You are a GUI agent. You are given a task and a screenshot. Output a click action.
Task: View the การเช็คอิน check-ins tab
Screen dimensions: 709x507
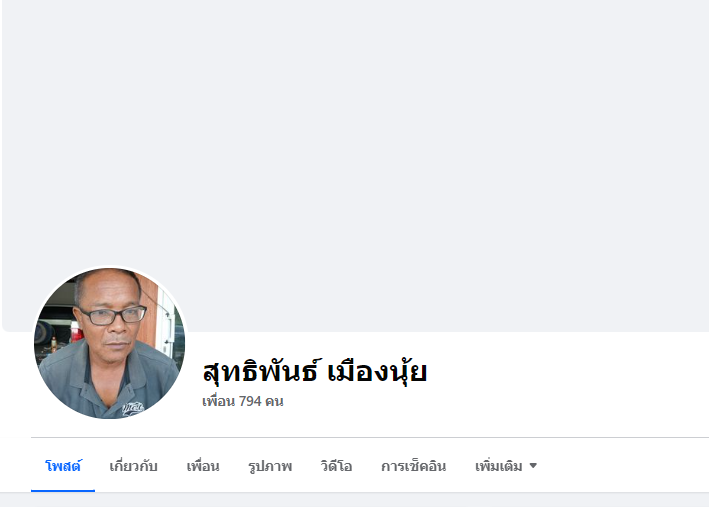point(413,466)
